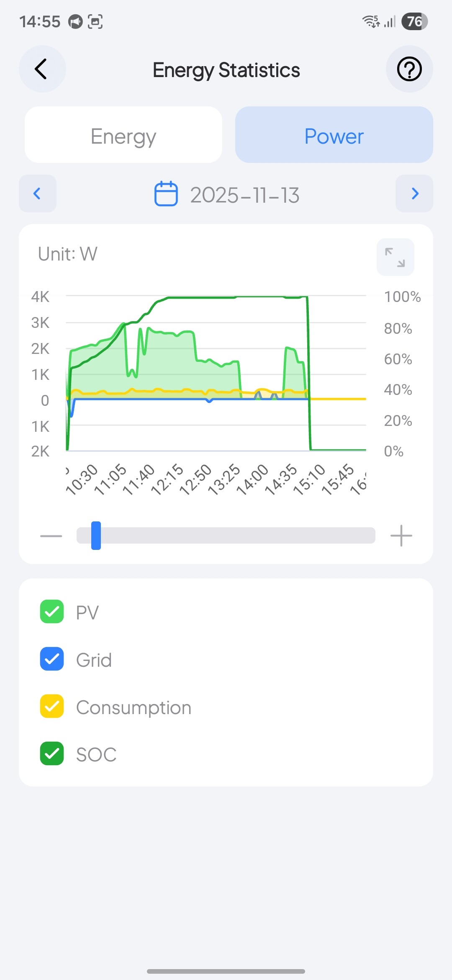Image resolution: width=452 pixels, height=980 pixels.
Task: Open date picker for 2025-11-13
Action: click(x=244, y=195)
